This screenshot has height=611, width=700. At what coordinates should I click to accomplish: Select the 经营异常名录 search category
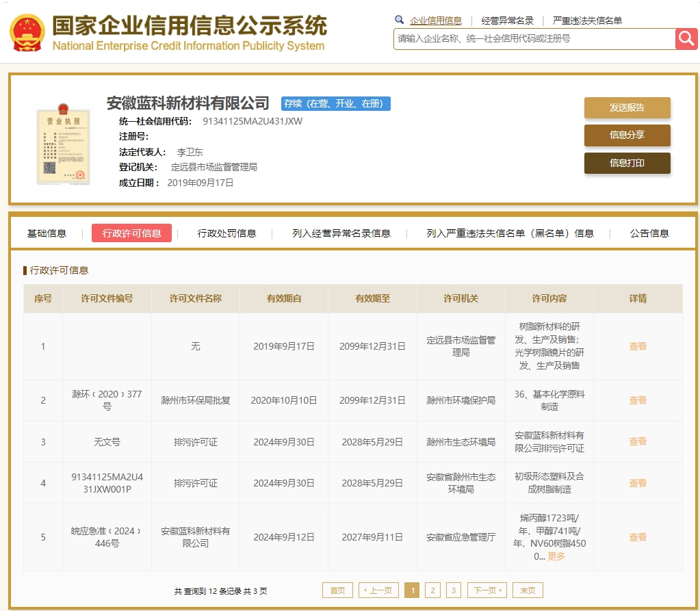508,21
